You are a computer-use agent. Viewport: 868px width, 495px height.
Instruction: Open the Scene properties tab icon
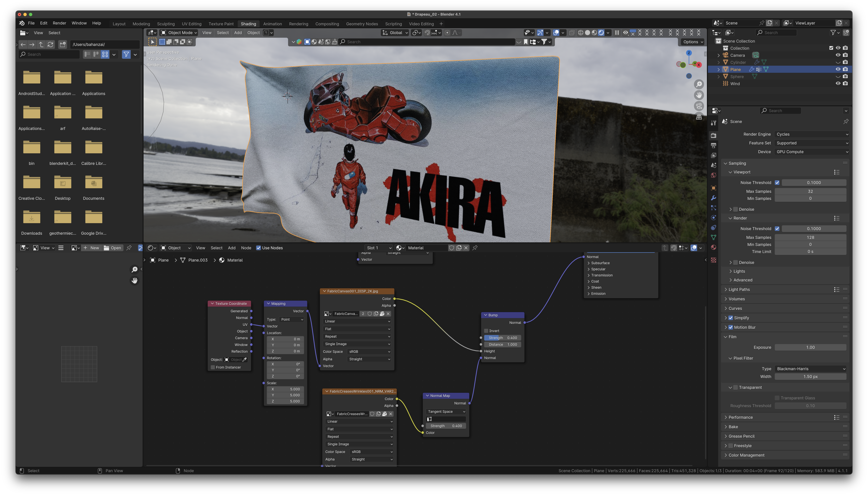(713, 165)
